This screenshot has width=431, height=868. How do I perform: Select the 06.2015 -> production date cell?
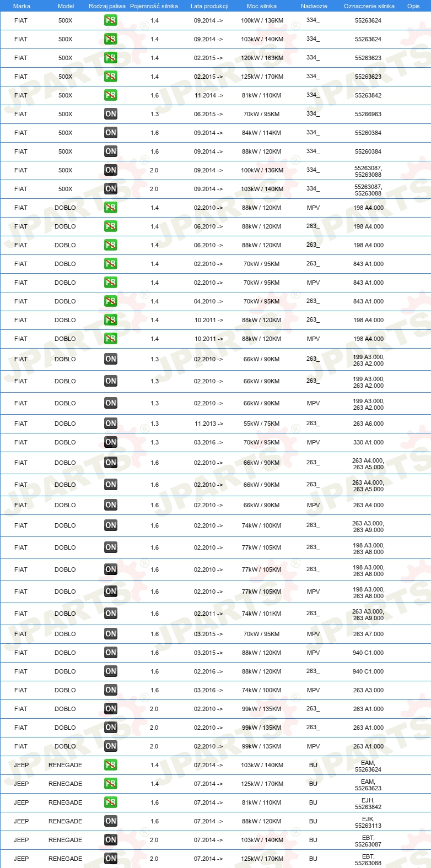(x=208, y=114)
